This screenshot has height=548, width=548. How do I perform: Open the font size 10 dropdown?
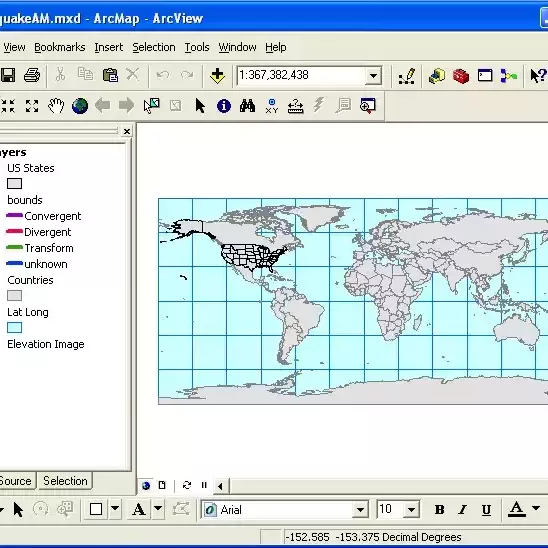click(x=411, y=510)
